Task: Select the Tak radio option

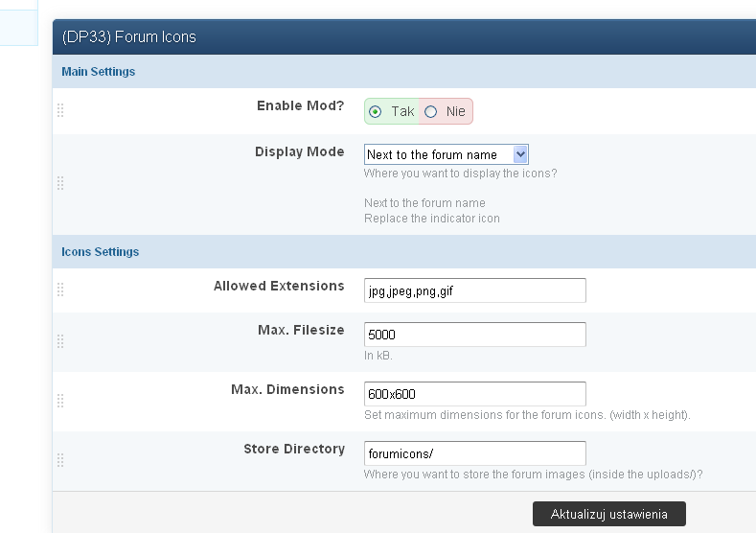Action: click(x=376, y=112)
